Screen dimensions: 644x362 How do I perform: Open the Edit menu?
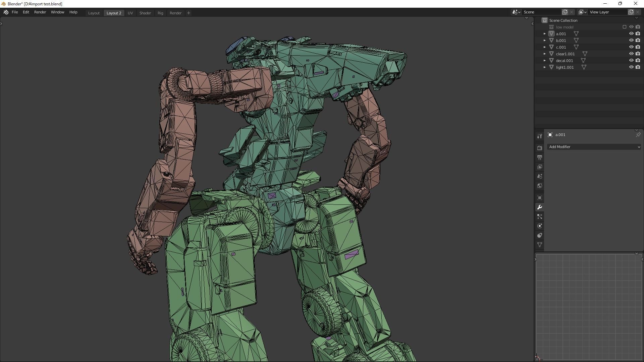click(26, 12)
